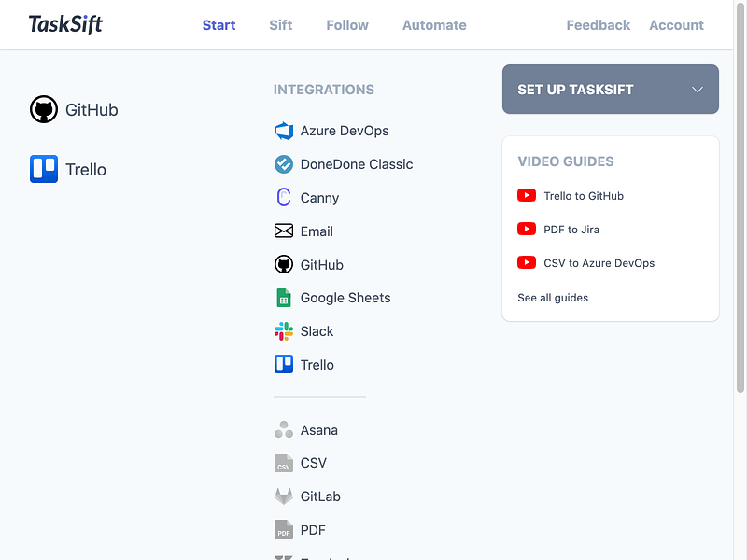Open the Azure DevOps integration link
747x560 pixels.
tap(345, 131)
